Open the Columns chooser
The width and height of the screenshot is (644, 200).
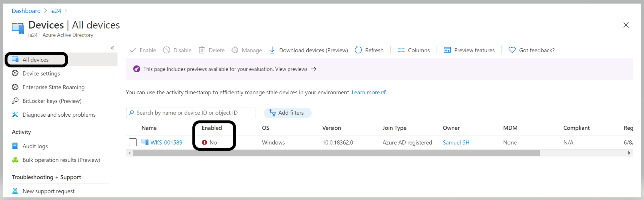pos(413,50)
